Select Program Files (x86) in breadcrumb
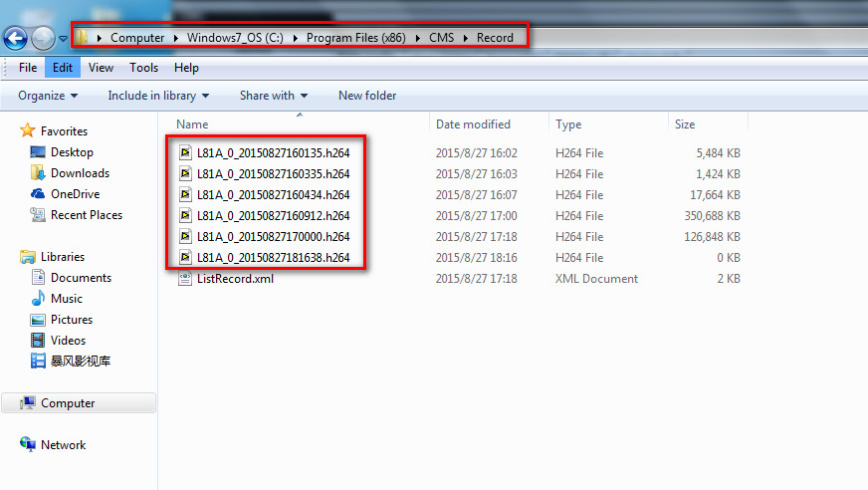868x490 pixels. click(x=356, y=38)
